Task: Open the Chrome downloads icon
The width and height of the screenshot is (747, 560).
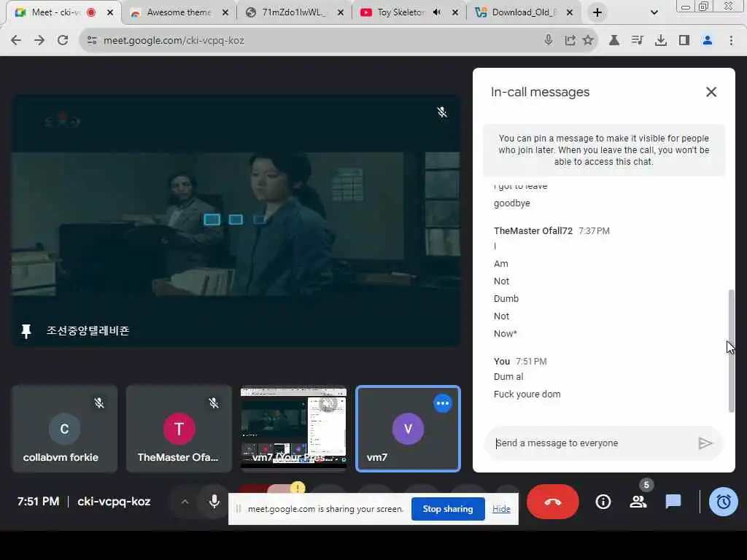Action: (660, 41)
